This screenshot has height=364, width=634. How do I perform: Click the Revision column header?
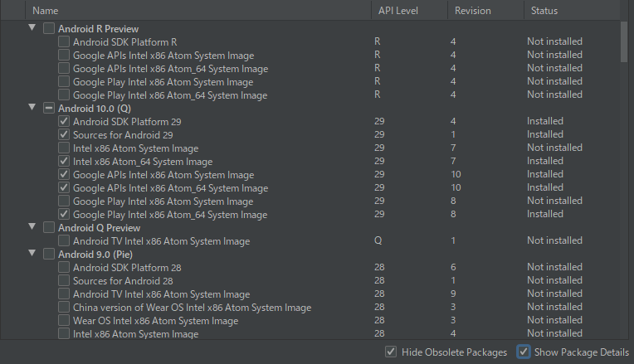tap(472, 11)
